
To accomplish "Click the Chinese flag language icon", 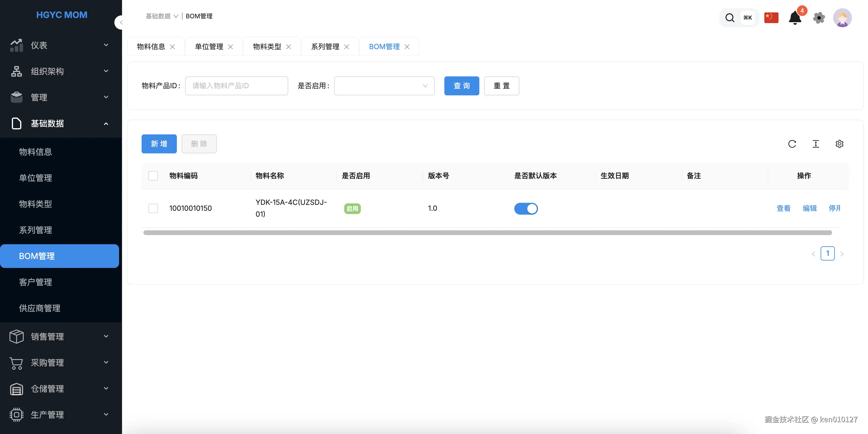I will click(771, 18).
